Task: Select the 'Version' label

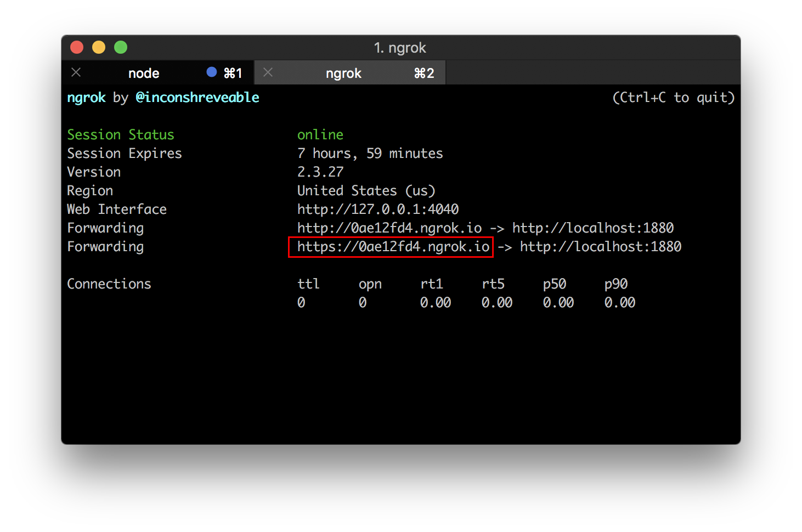Action: (x=94, y=172)
